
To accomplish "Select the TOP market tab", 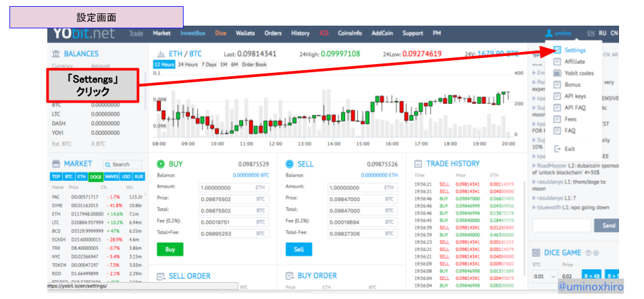I will point(55,177).
